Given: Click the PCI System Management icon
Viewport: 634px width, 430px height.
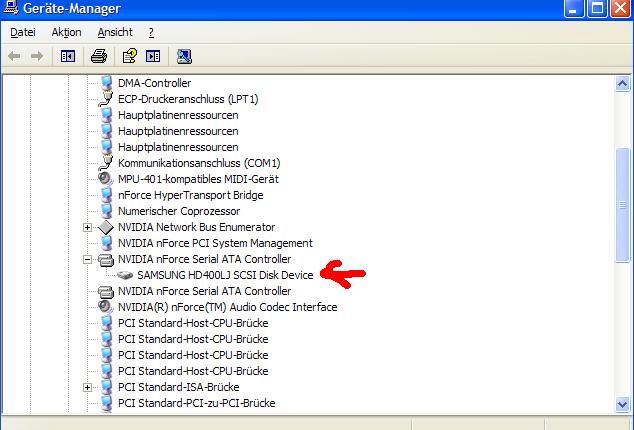Looking at the screenshot, I should (106, 243).
